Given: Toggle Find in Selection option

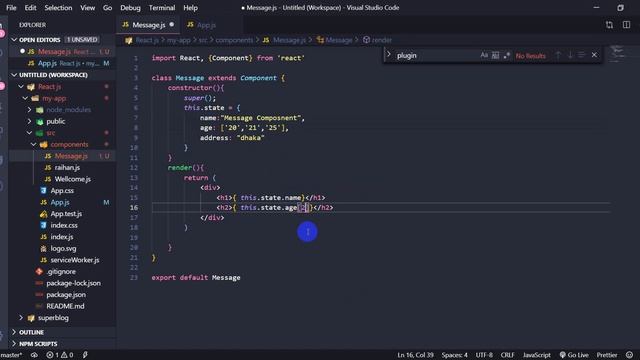Looking at the screenshot, I should click(x=582, y=55).
